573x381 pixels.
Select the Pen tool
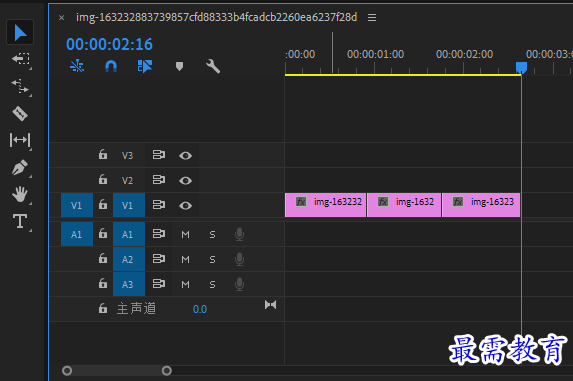coord(20,167)
